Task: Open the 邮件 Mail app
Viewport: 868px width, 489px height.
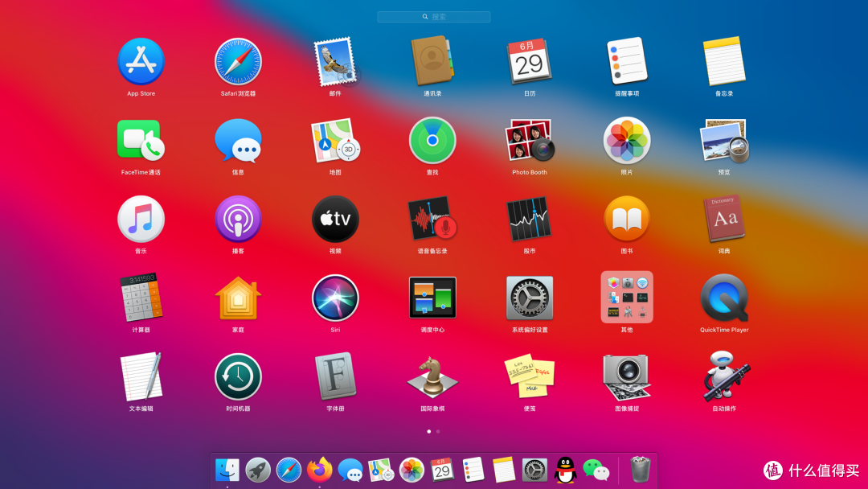Action: (x=335, y=61)
